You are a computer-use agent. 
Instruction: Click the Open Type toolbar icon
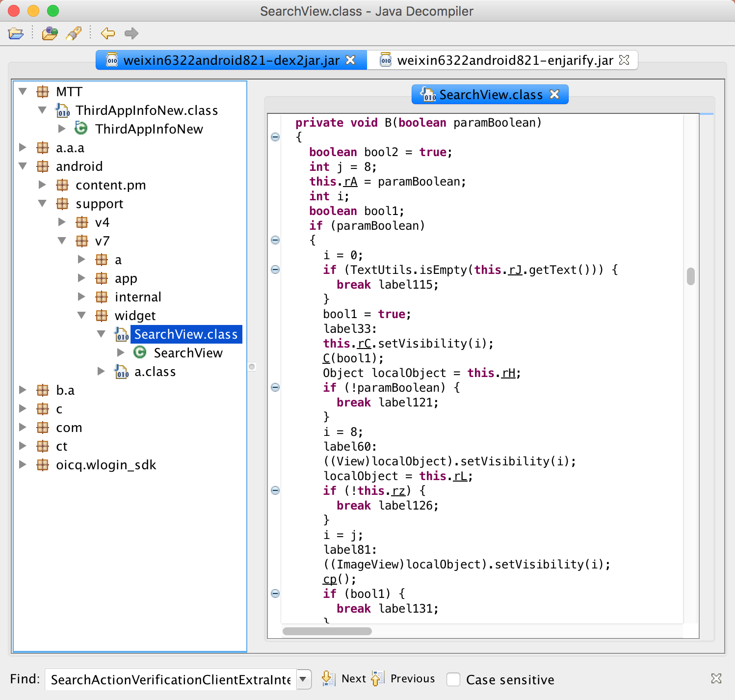pyautogui.click(x=50, y=33)
